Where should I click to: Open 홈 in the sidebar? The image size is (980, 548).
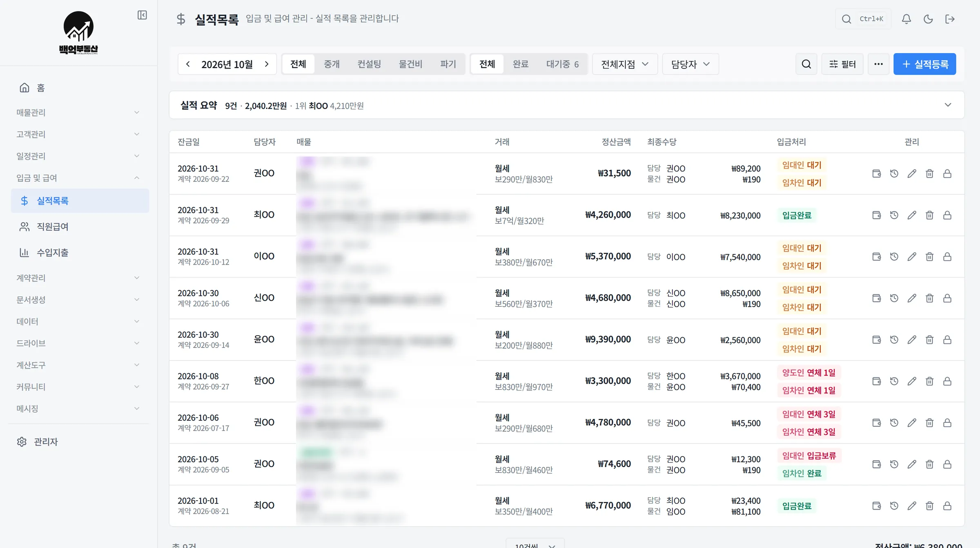click(x=80, y=88)
